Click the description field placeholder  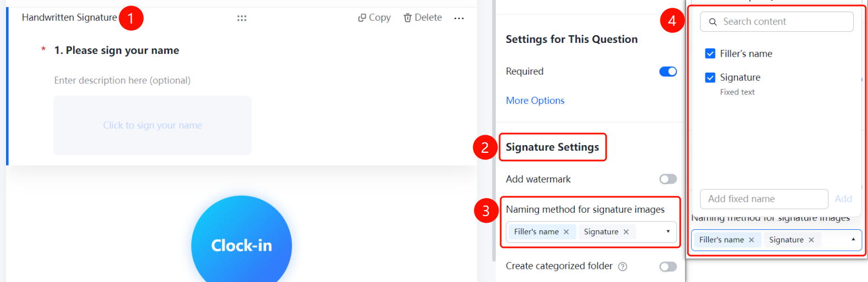tap(122, 80)
